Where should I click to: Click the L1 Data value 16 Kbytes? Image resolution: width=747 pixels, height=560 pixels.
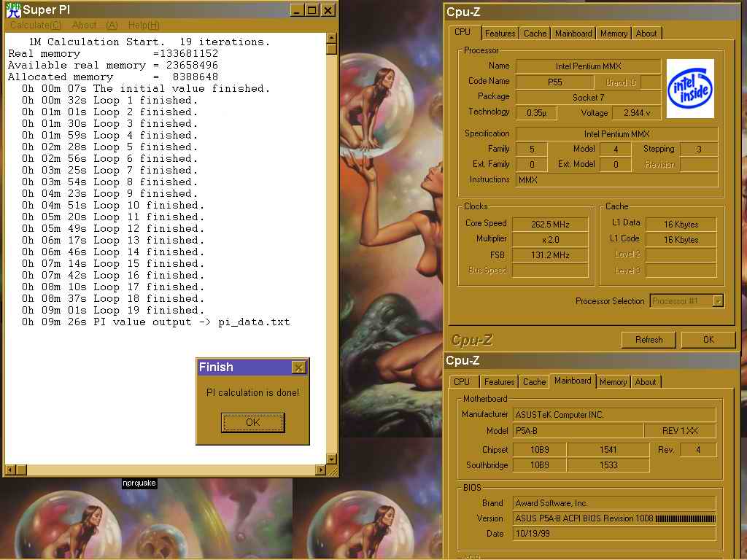(x=681, y=225)
